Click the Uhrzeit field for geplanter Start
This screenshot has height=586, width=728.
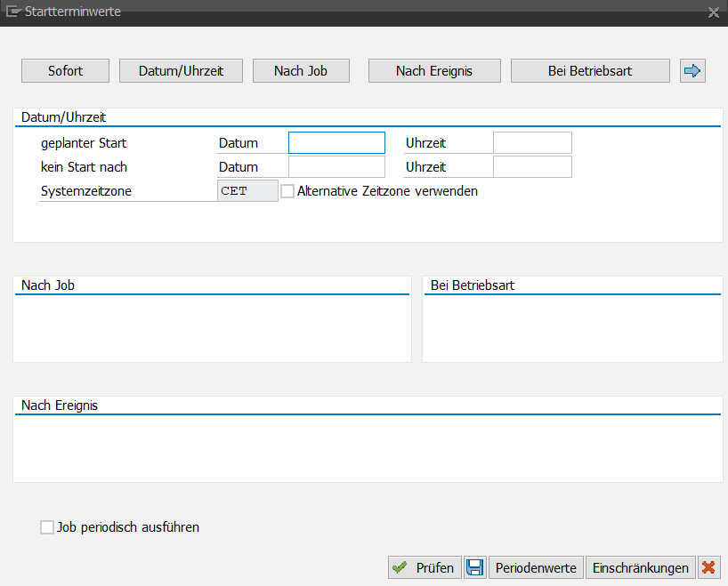click(531, 142)
